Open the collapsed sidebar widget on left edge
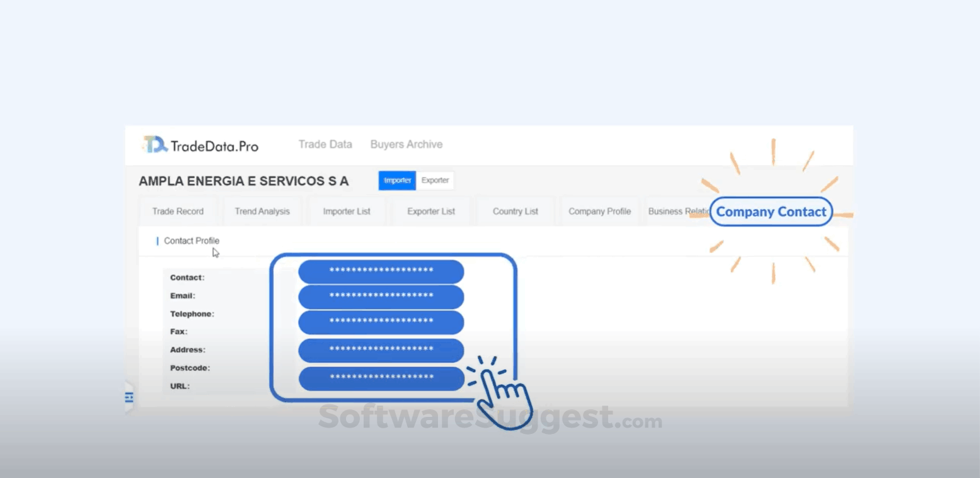This screenshot has height=478, width=980. point(130,397)
